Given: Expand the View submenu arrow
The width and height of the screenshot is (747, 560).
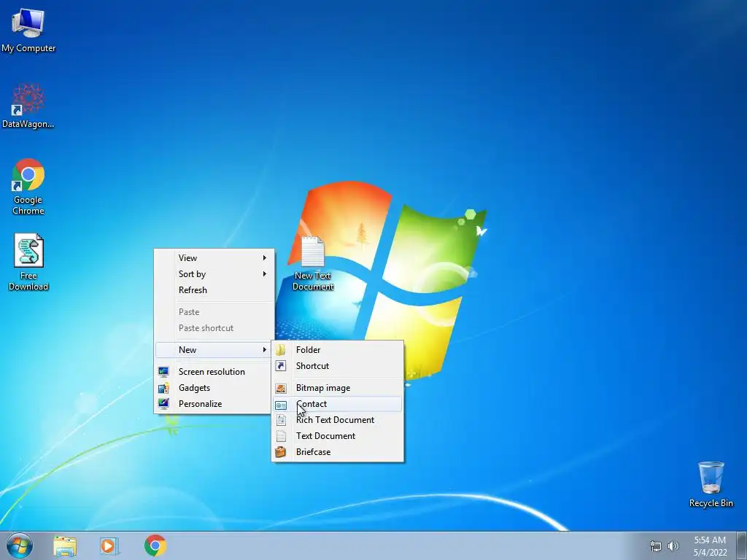Looking at the screenshot, I should pos(264,257).
